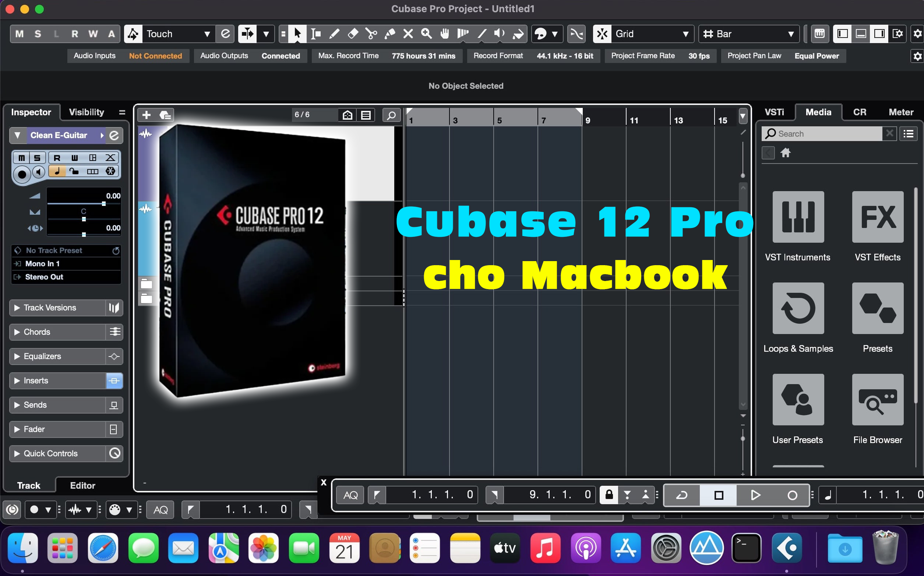Select the Comp hand tool
This screenshot has width=924, height=576.
click(x=445, y=34)
